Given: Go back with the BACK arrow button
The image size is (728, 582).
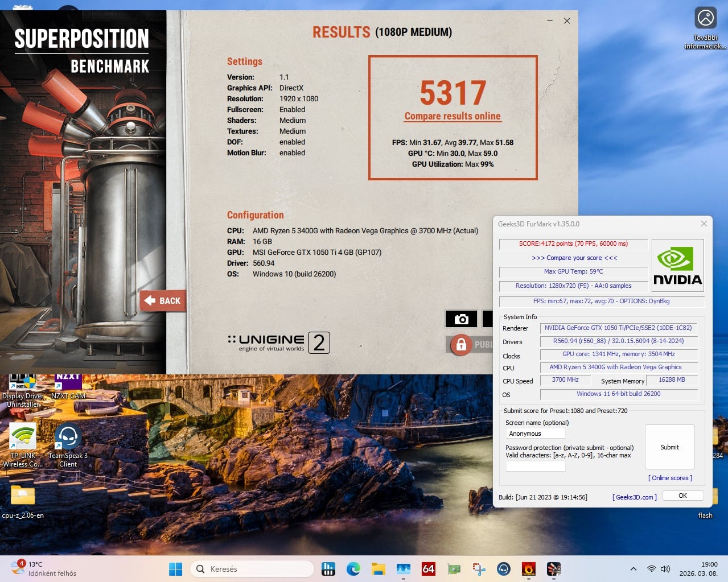Looking at the screenshot, I should (163, 300).
